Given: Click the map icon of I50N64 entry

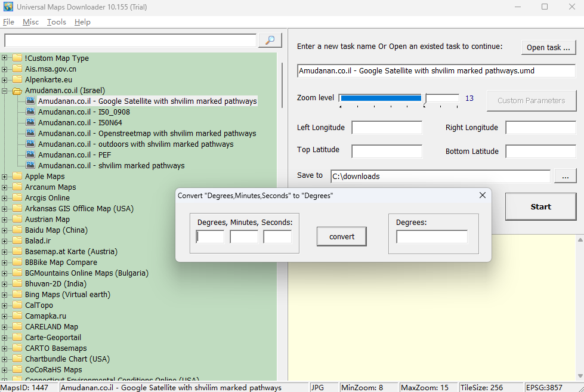Looking at the screenshot, I should point(30,122).
